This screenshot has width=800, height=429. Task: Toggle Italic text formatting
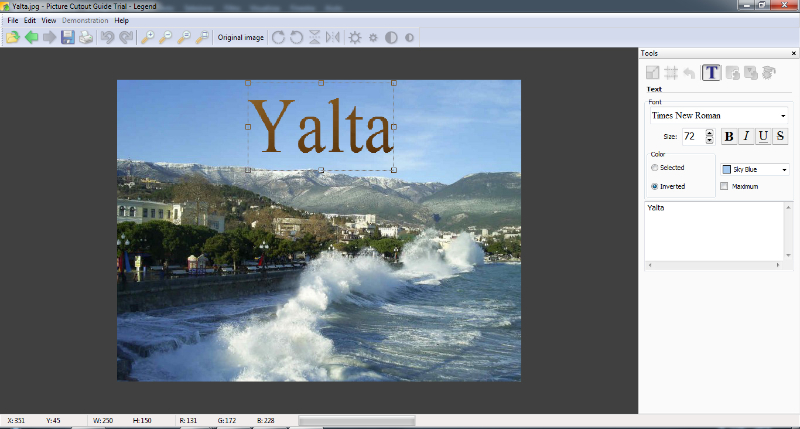(x=746, y=136)
